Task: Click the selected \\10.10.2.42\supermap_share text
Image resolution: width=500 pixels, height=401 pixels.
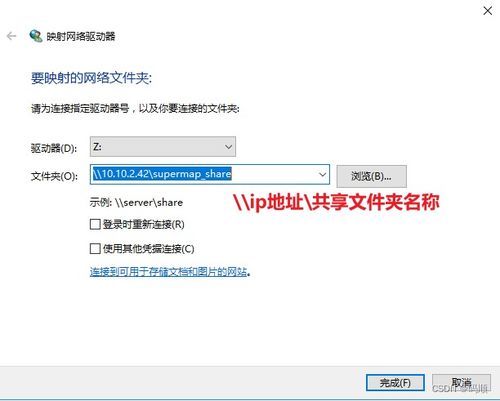Action: point(162,174)
